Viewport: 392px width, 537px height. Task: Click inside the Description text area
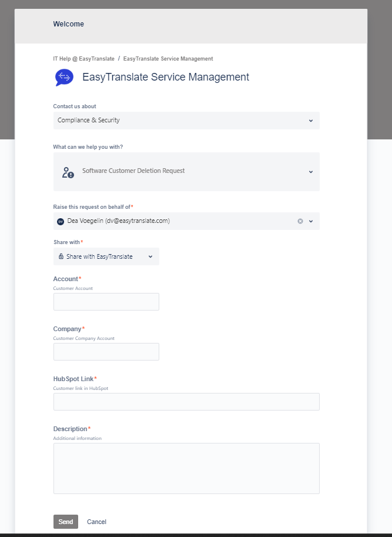pos(186,468)
